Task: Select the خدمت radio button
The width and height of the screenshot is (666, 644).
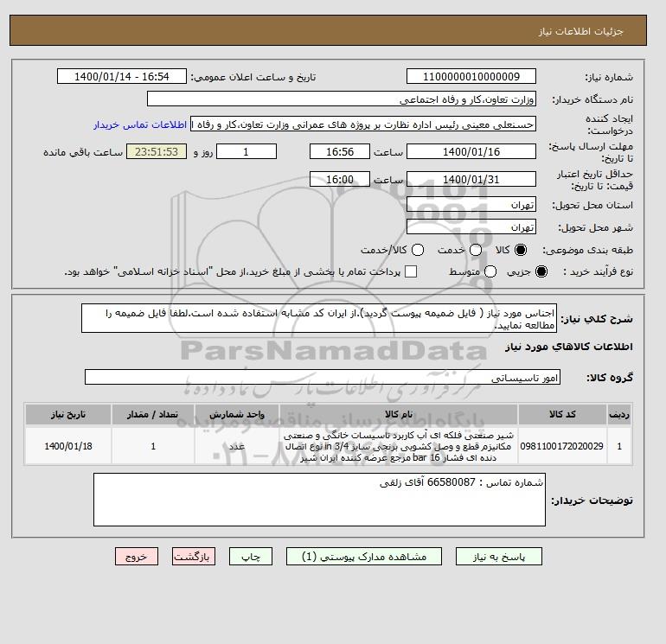Action: coord(476,250)
